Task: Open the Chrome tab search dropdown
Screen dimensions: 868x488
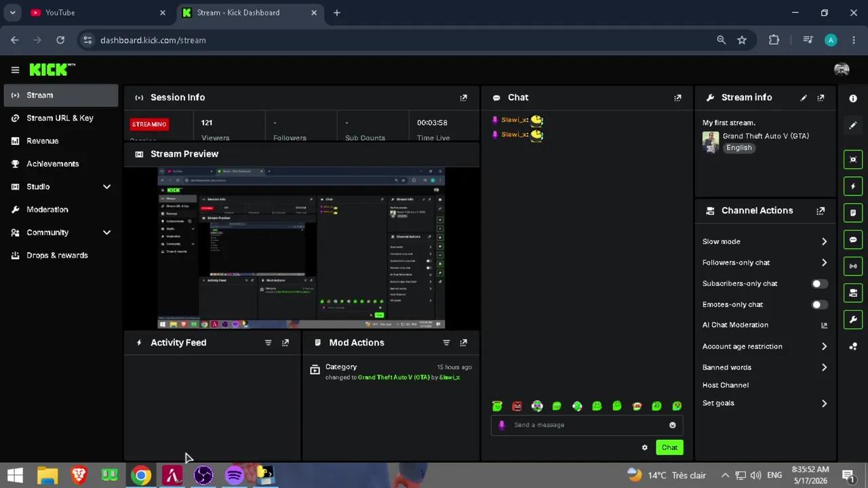Action: click(12, 12)
